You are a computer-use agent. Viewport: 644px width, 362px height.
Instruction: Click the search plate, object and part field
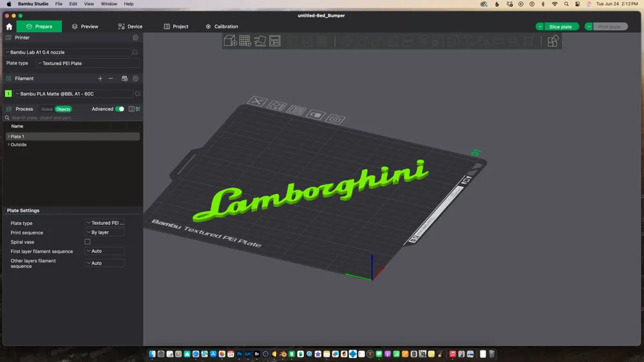(72, 118)
